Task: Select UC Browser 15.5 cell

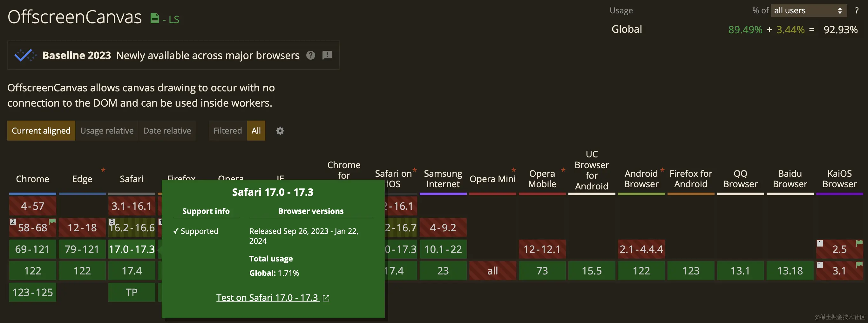Action: [592, 271]
